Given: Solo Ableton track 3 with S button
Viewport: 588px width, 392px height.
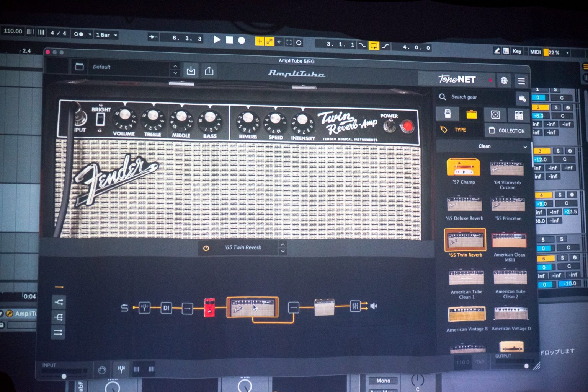Looking at the screenshot, I should pyautogui.click(x=558, y=151).
